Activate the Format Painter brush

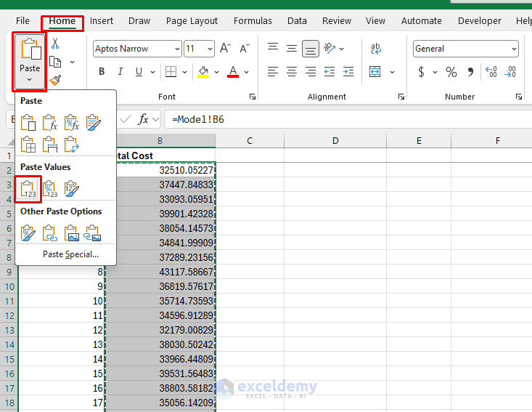(x=55, y=80)
